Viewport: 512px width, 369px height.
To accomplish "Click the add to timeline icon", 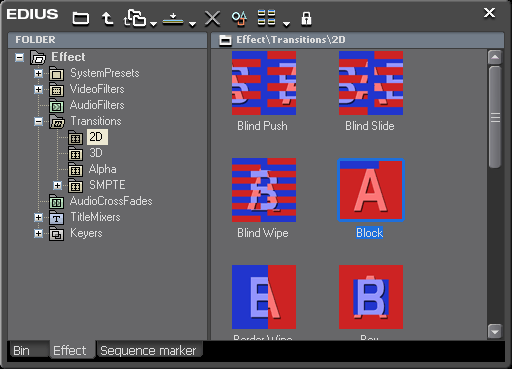I will (173, 19).
